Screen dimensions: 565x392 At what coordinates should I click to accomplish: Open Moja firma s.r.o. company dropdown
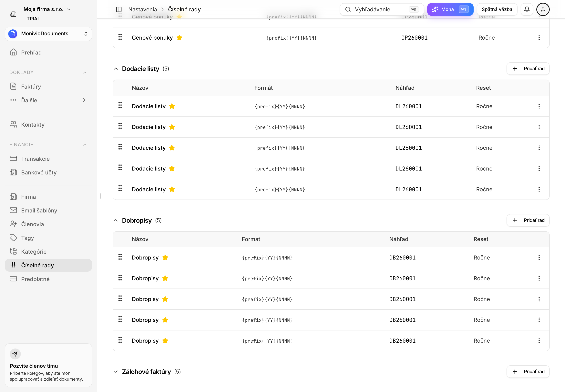coord(47,9)
